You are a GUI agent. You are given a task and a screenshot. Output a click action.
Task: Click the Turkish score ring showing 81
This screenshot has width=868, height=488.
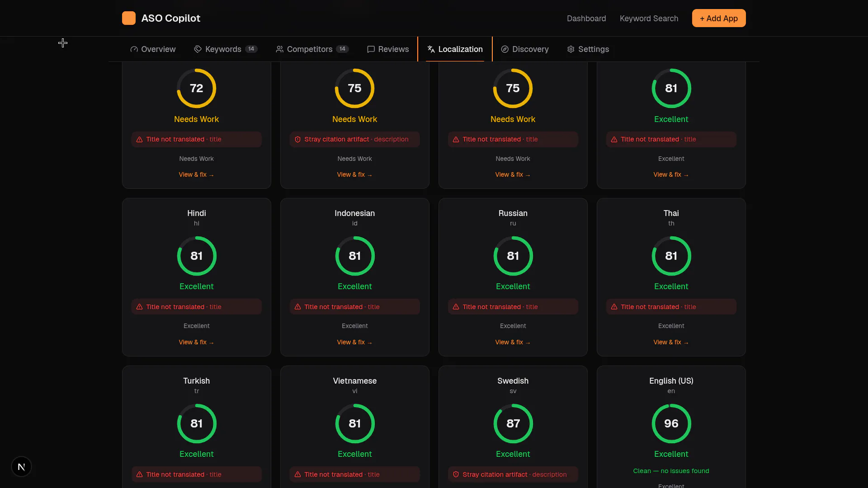point(197,423)
